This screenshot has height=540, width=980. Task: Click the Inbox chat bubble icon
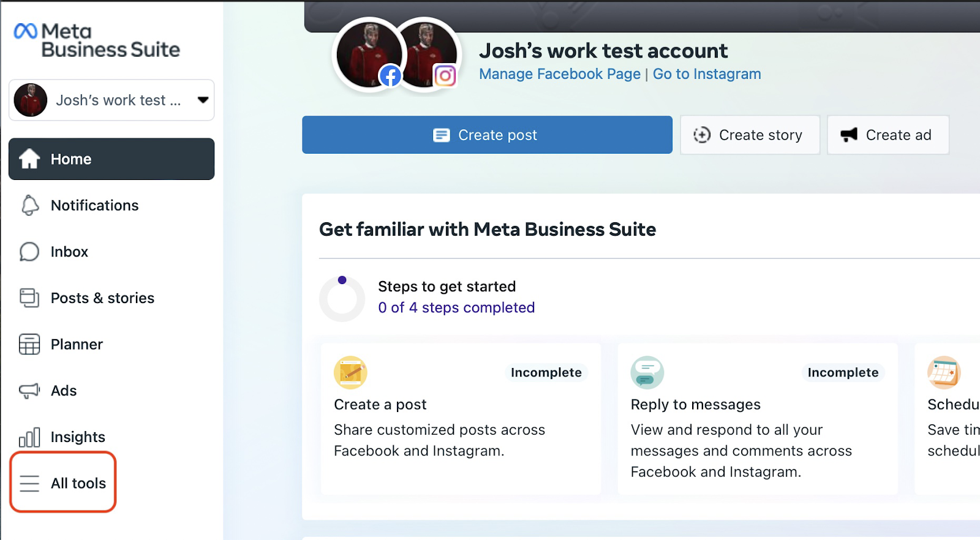(29, 252)
